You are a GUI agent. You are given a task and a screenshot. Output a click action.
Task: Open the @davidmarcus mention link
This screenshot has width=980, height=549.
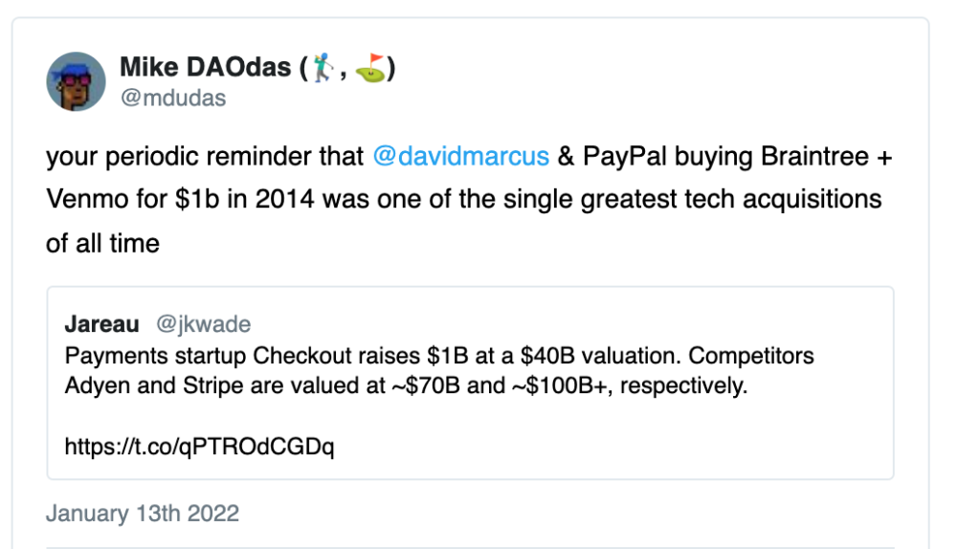pos(460,156)
